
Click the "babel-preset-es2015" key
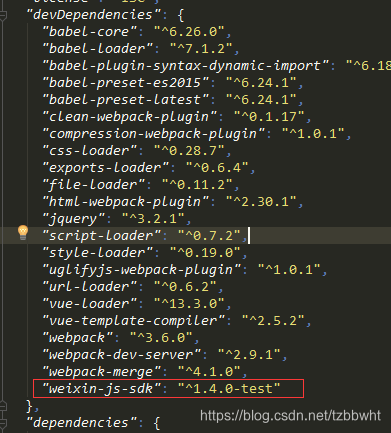(125, 83)
